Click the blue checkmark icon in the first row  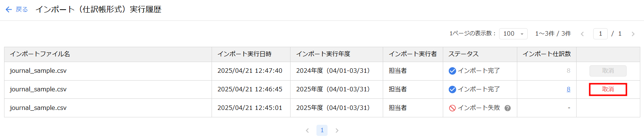(x=452, y=71)
